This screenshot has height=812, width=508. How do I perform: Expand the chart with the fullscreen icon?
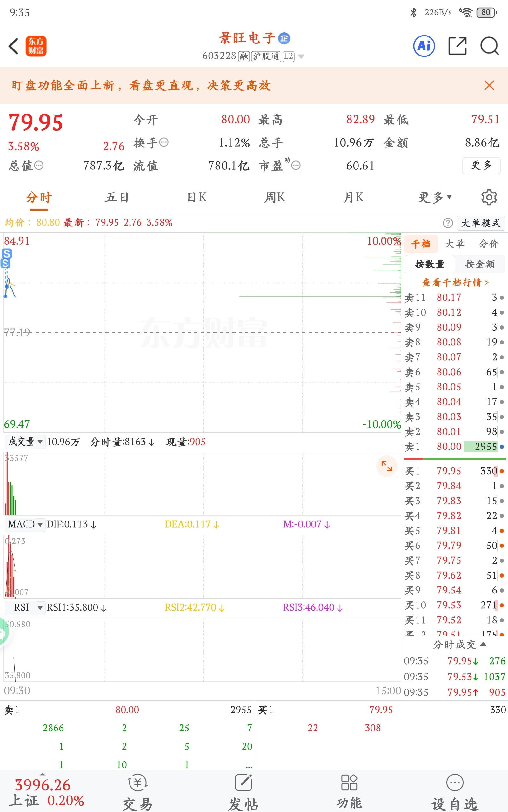(x=387, y=466)
